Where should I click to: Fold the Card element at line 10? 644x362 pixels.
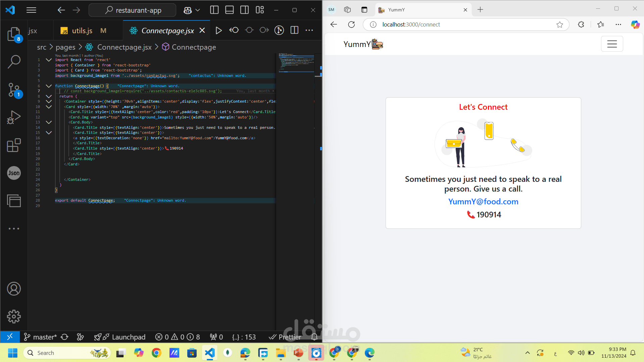pos(49,107)
